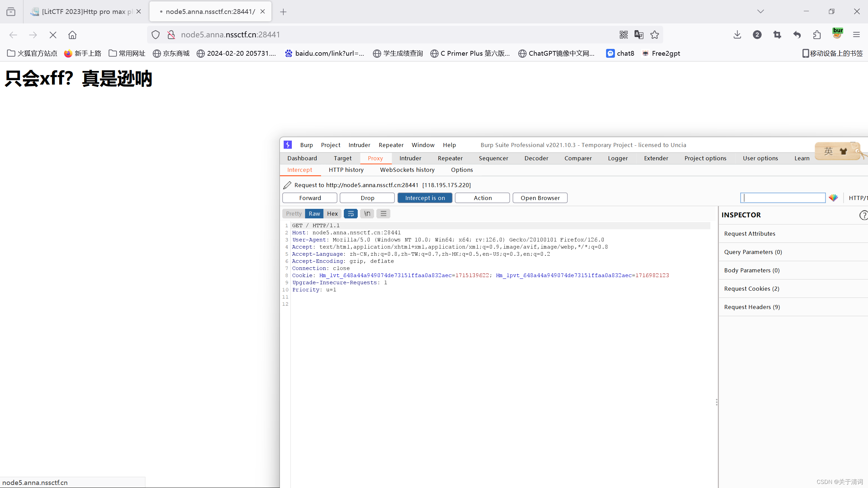Click the Inspector help question icon
The image size is (868, 488).
click(x=863, y=215)
